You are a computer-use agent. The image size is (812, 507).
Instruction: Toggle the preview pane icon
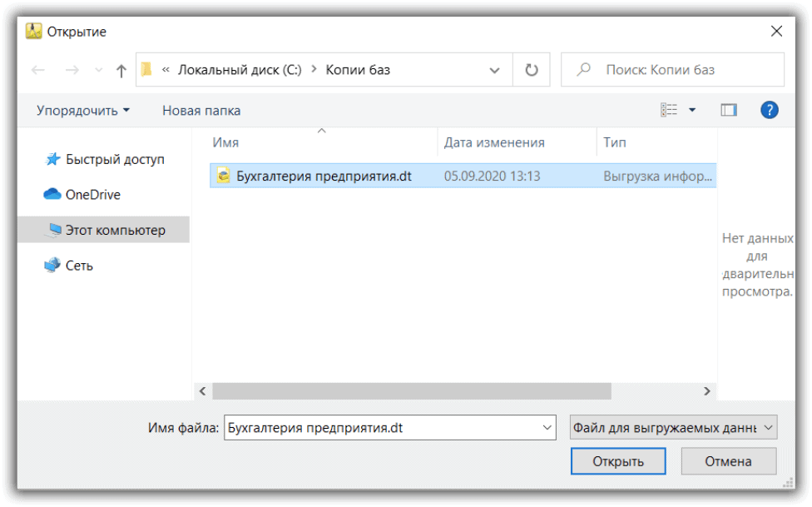(x=729, y=110)
